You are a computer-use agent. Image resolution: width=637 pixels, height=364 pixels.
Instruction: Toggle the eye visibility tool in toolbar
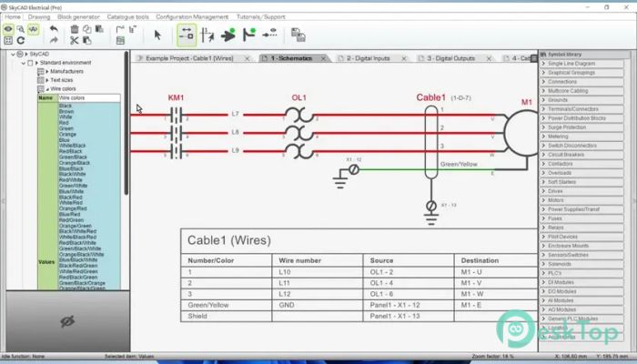[x=8, y=29]
